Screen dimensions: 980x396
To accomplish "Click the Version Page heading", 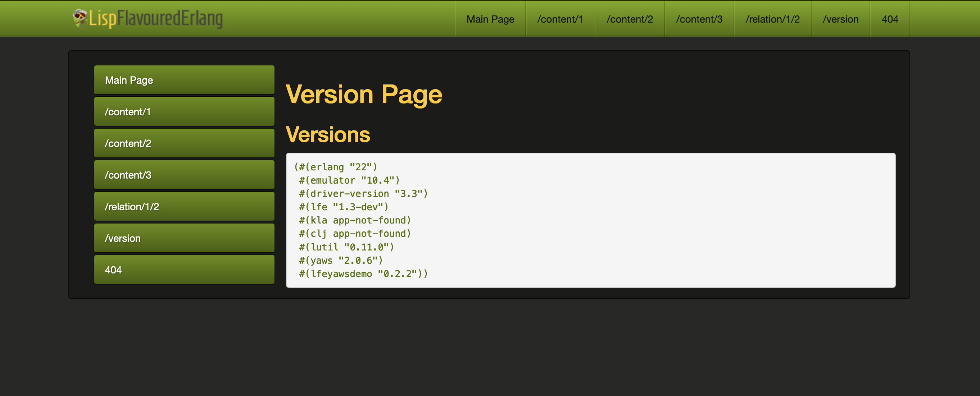I will [364, 94].
